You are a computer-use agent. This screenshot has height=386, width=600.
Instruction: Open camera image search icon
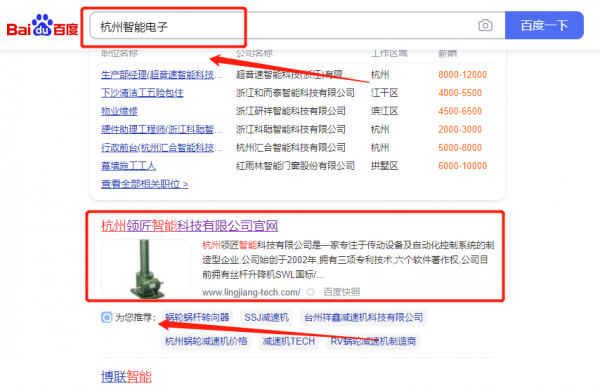[485, 26]
